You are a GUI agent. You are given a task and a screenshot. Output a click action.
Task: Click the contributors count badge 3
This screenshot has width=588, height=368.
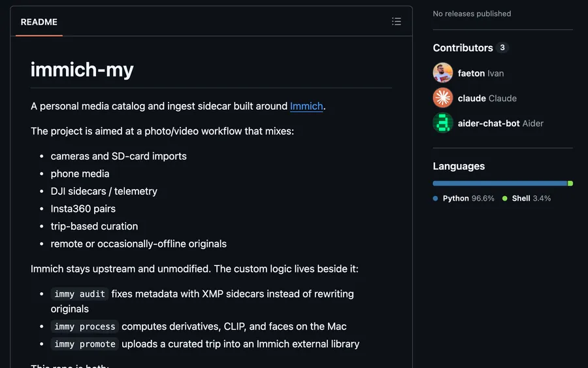502,48
